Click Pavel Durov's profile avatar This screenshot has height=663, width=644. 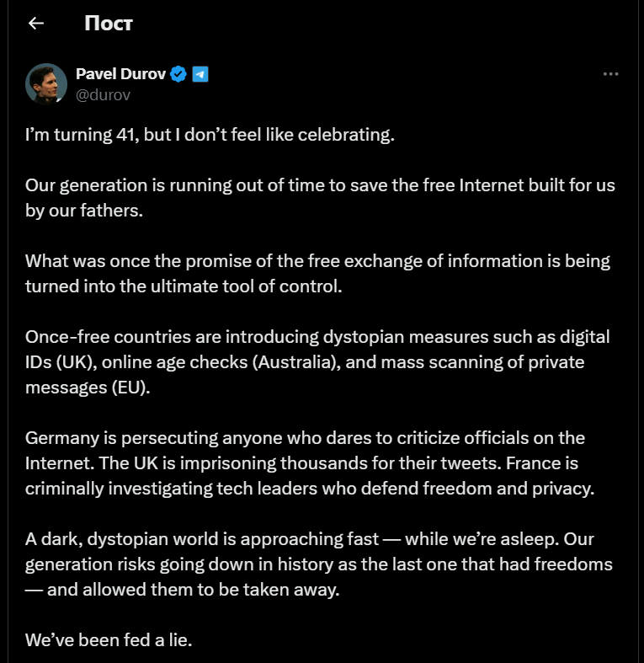pyautogui.click(x=46, y=83)
